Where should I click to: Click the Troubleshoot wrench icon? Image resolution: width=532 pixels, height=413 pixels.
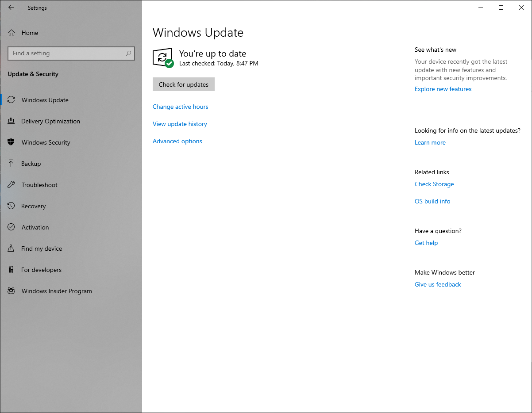point(12,185)
